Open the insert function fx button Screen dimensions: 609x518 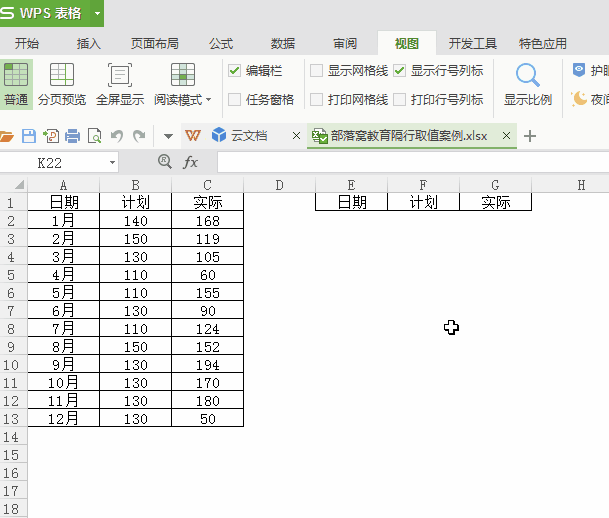click(190, 162)
